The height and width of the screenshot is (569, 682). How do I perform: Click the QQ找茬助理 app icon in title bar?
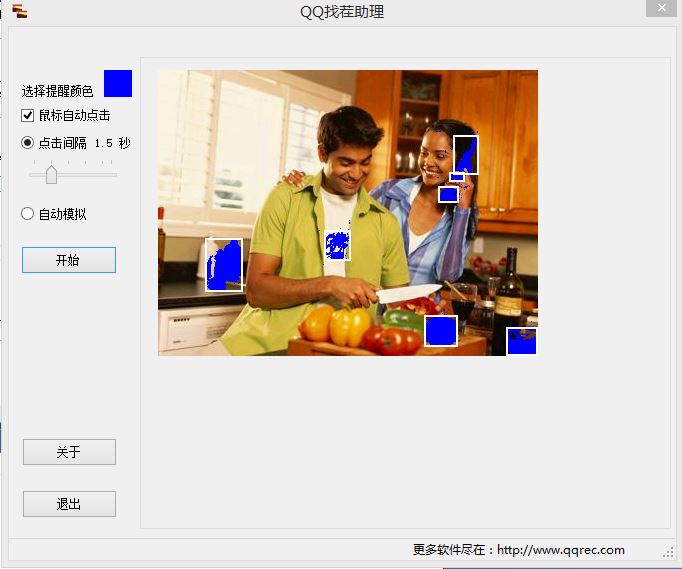pos(19,11)
